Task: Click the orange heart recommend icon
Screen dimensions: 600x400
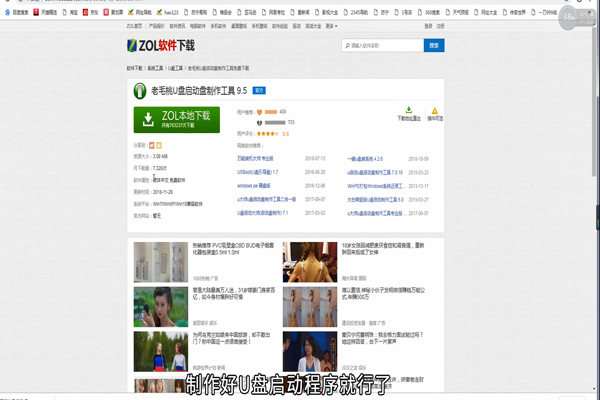Action: tap(259, 112)
